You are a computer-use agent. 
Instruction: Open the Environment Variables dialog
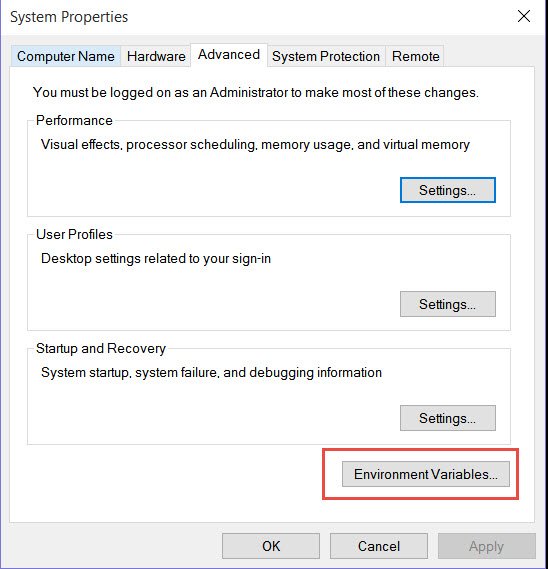click(x=426, y=474)
